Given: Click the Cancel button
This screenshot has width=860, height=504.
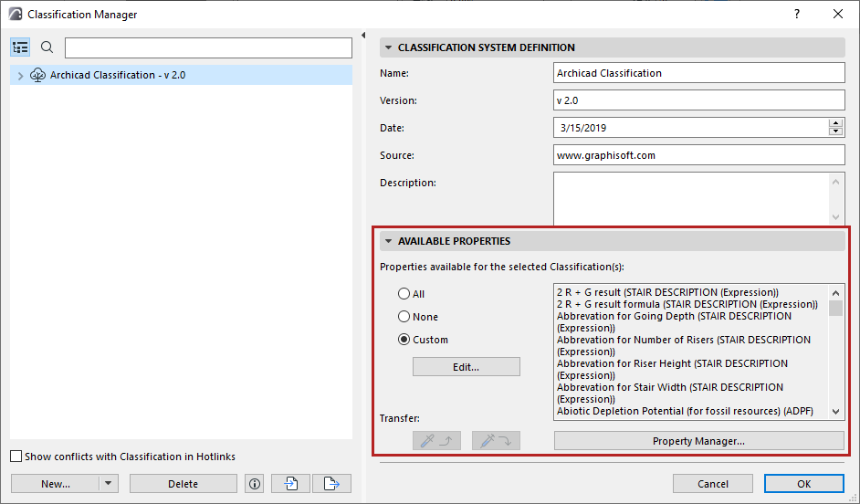Looking at the screenshot, I should (713, 484).
